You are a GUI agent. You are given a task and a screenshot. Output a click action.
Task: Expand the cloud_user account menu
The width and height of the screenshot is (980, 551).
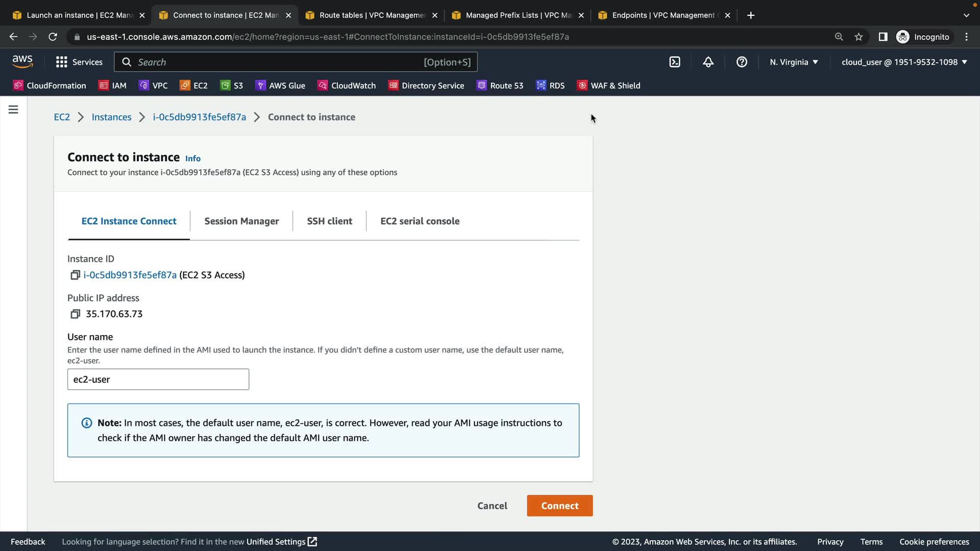[x=904, y=62]
